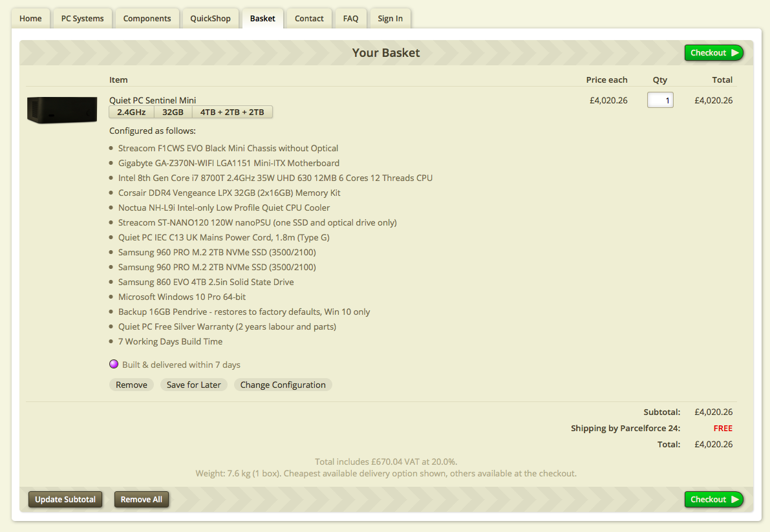Click the 32GB spec tag
Viewport: 770px width, 532px height.
[173, 112]
